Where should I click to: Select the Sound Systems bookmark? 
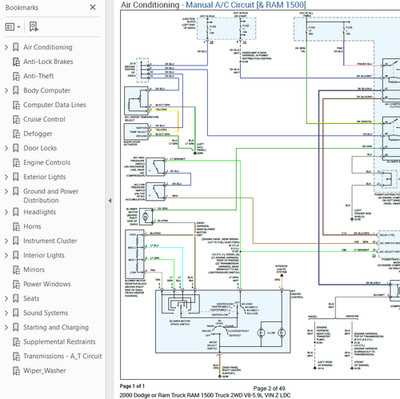click(x=45, y=313)
